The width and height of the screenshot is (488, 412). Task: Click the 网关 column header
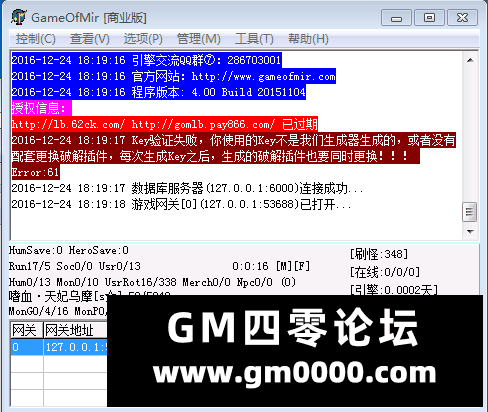(x=27, y=330)
